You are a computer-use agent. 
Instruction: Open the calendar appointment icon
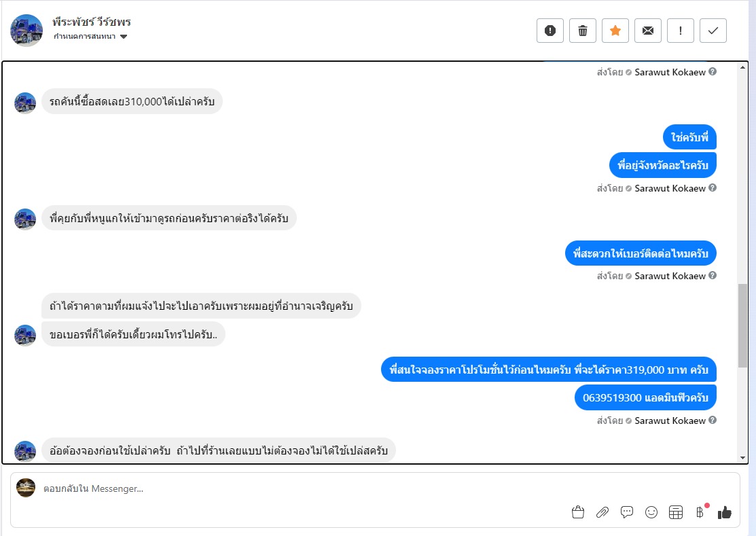click(676, 513)
